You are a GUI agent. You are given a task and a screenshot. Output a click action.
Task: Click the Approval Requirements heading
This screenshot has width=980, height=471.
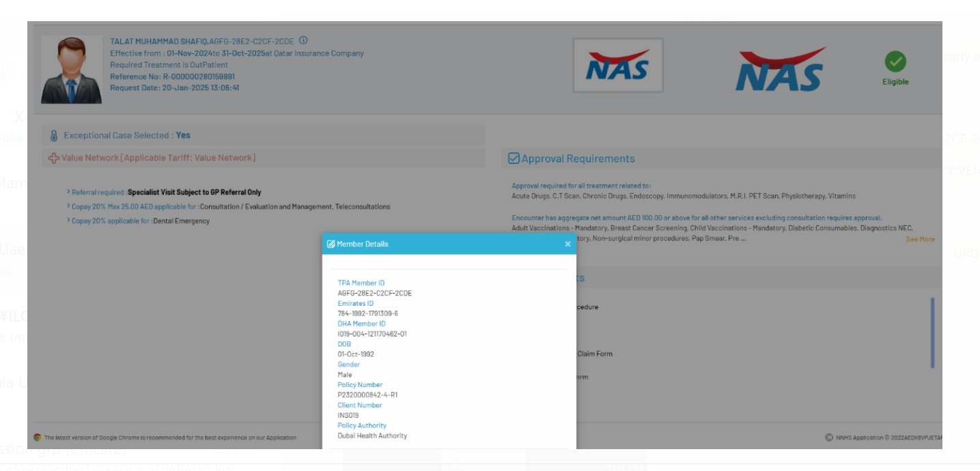tap(578, 158)
